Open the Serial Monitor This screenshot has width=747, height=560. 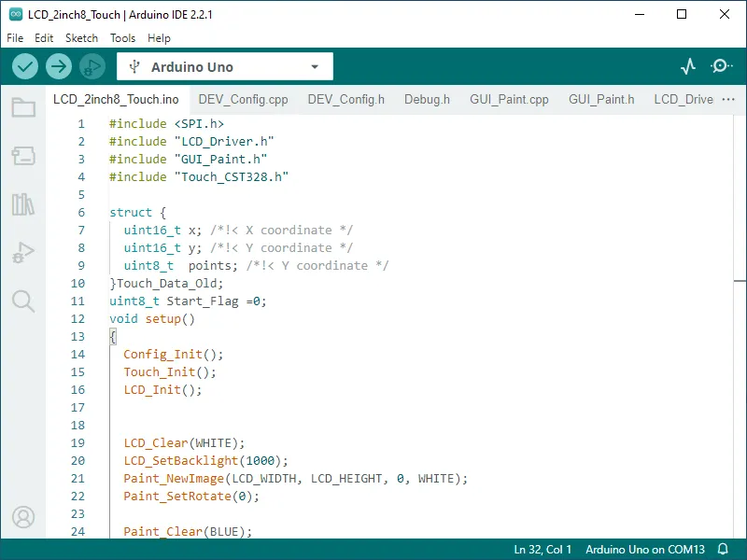[722, 66]
